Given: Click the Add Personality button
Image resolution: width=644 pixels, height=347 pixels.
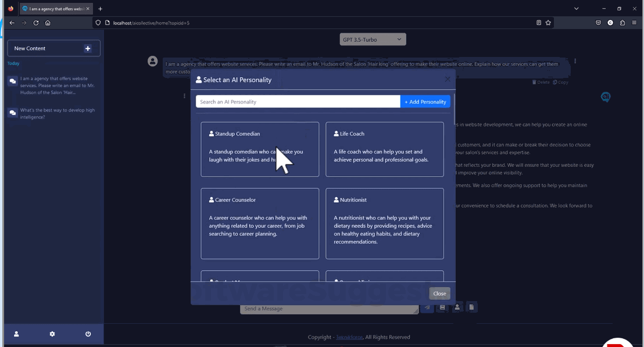Looking at the screenshot, I should pyautogui.click(x=425, y=101).
